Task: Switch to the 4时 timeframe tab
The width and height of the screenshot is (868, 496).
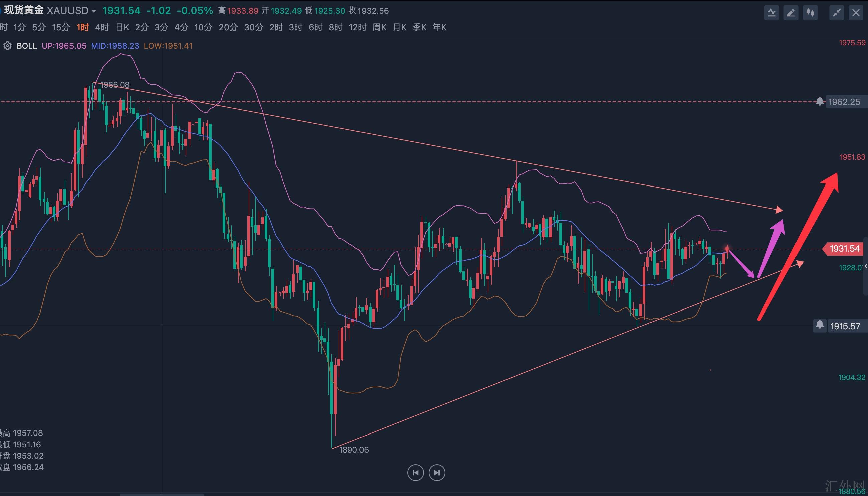Action: (102, 28)
